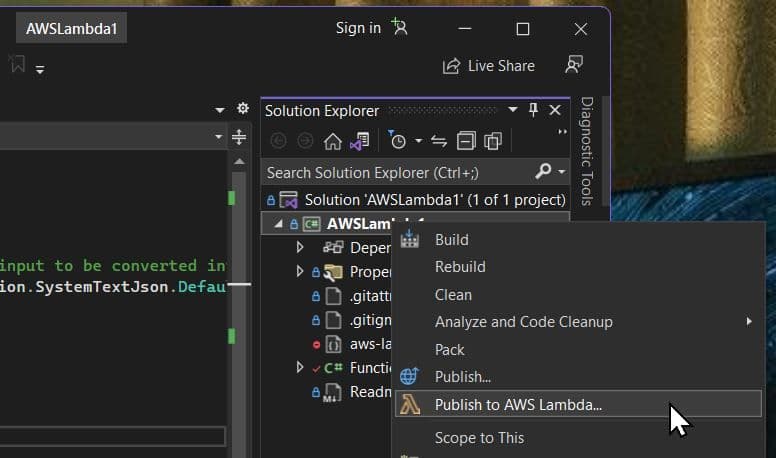This screenshot has width=776, height=458.
Task: Click the Live Share button
Action: coord(489,66)
